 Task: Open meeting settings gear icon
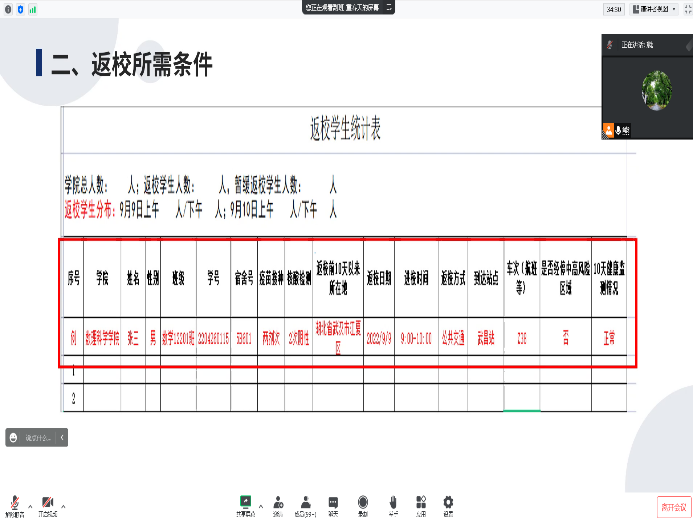(449, 501)
